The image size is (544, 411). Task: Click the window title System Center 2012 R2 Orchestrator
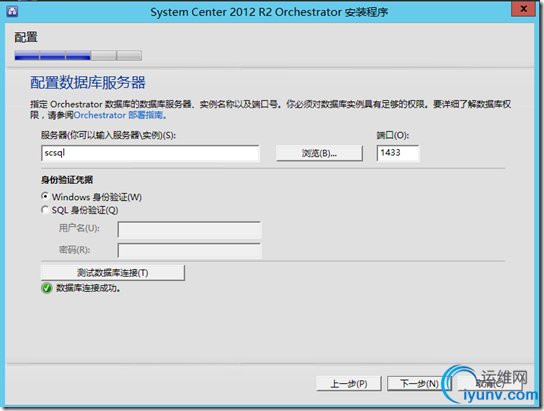(269, 12)
